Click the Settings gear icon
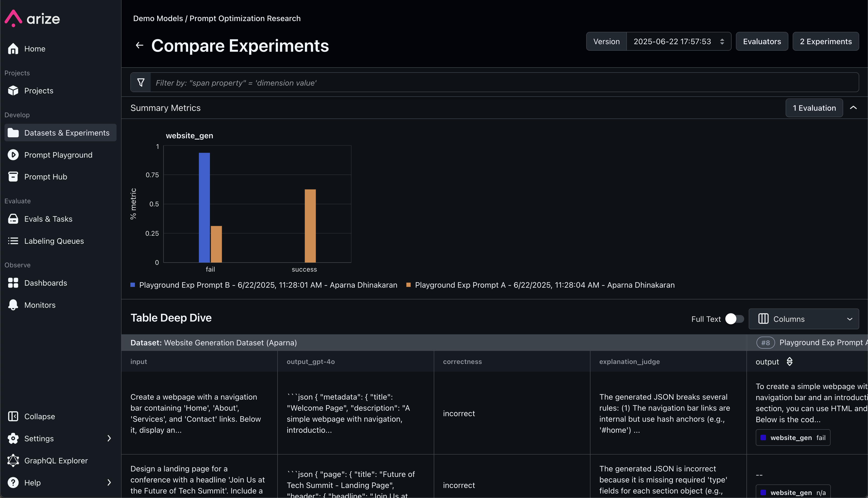This screenshot has width=868, height=498. tap(13, 439)
